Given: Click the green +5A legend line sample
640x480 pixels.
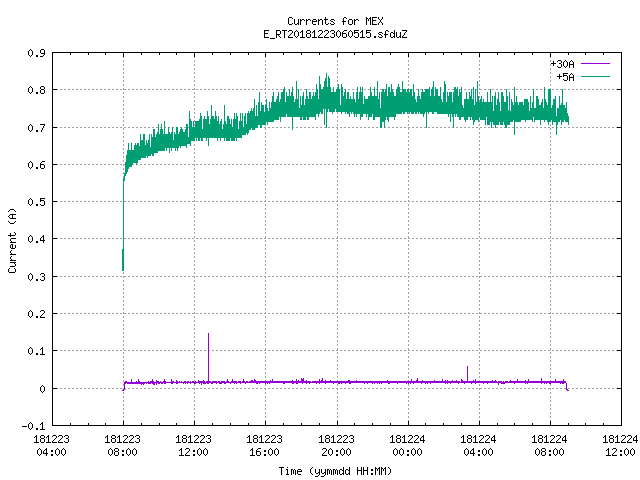Looking at the screenshot, I should click(x=595, y=77).
